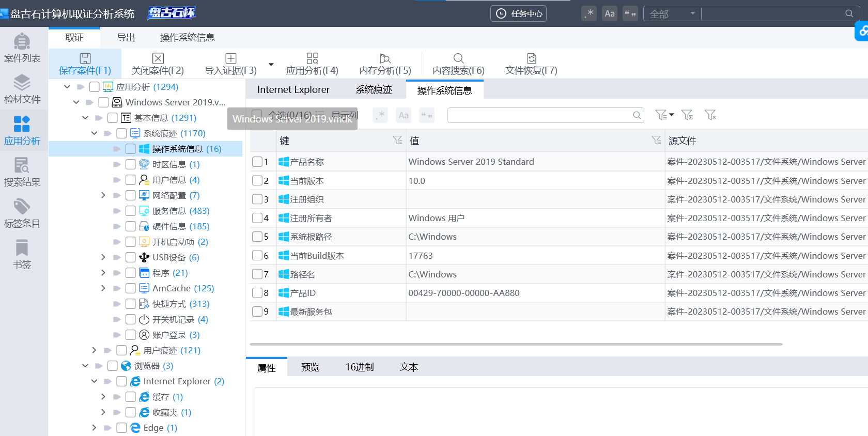868x436 pixels.
Task: Check the 浏览器 tree checkbox
Action: pos(113,366)
